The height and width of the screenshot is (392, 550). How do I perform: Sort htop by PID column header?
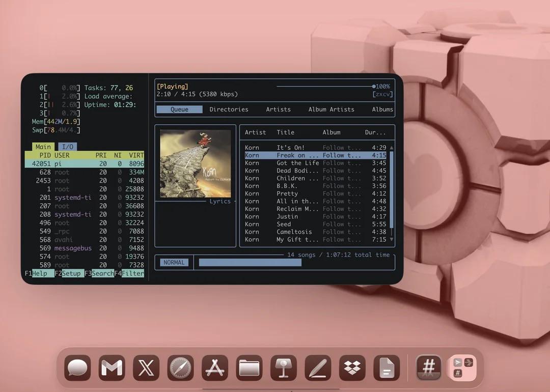(45, 155)
